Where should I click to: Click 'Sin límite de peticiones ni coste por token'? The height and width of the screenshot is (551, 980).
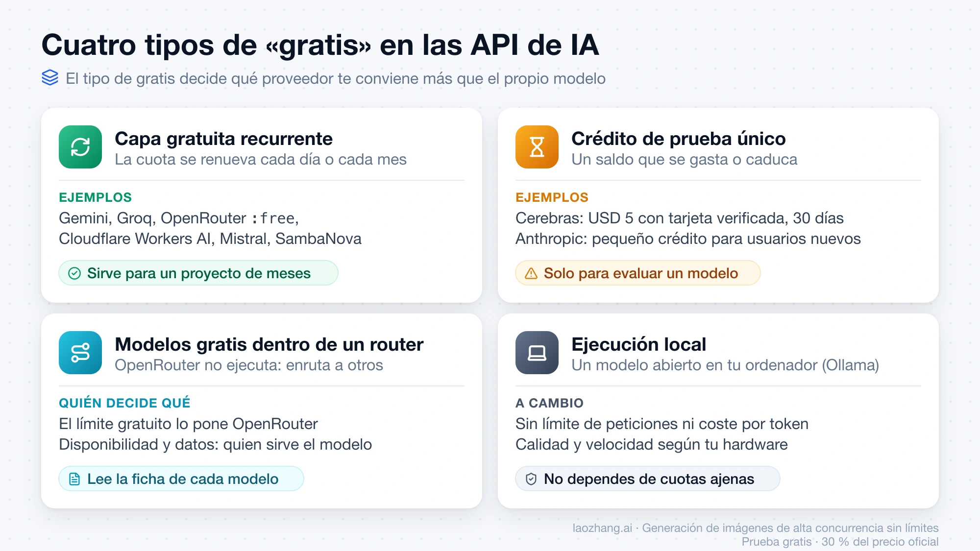coord(662,424)
